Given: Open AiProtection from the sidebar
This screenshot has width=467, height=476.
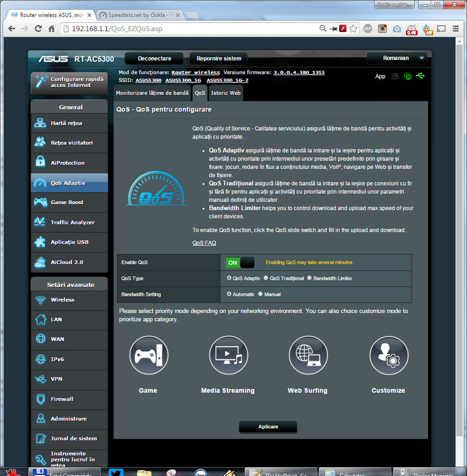Looking at the screenshot, I should point(69,163).
